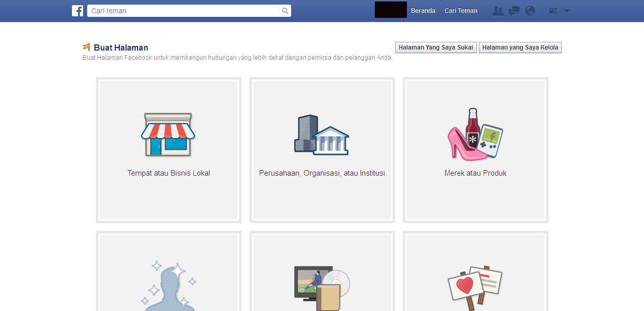The image size is (644, 311).
Task: Open the privacy shortcuts lock icon
Action: [x=553, y=11]
